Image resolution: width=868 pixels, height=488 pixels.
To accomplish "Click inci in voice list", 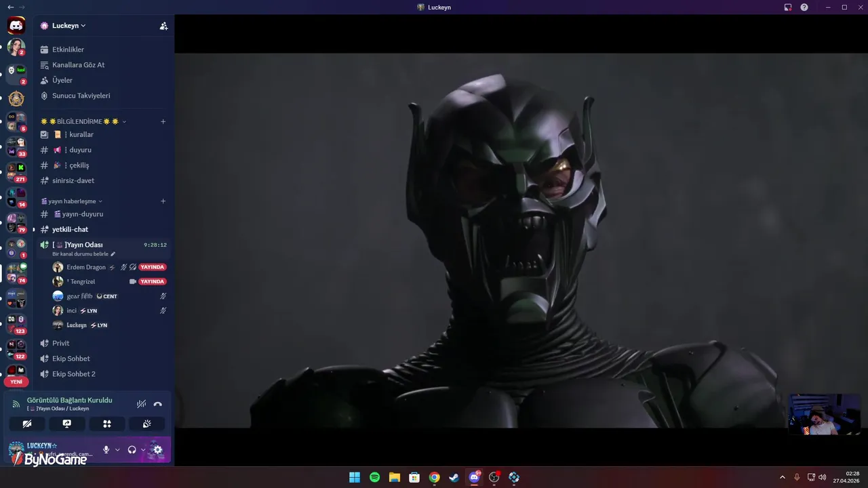I will click(x=72, y=310).
